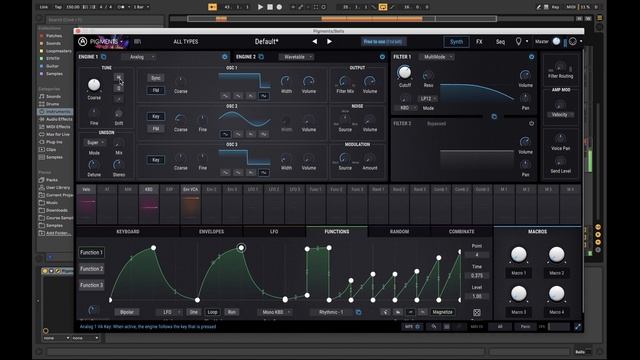
Task: Open Engine 2 type dropdown (Wavetable)
Action: pos(296,57)
